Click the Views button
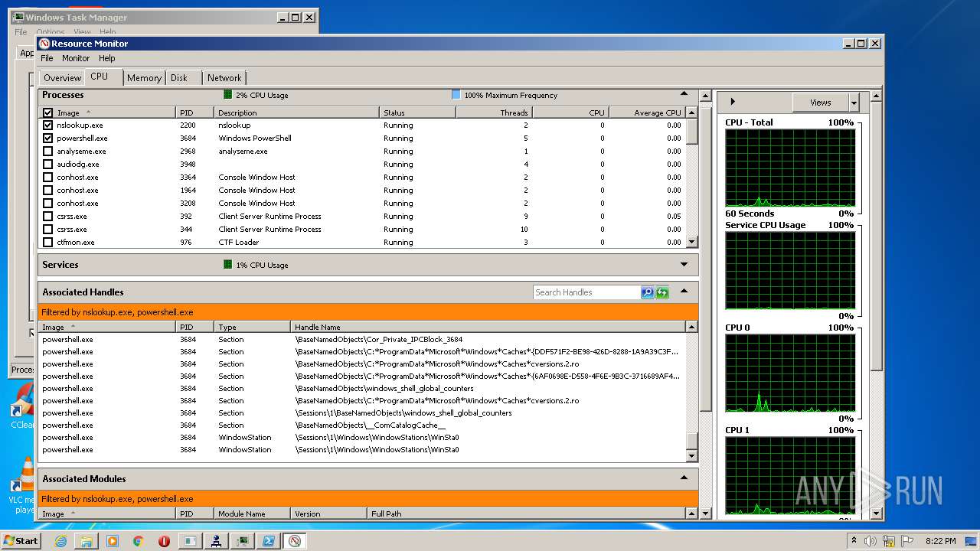The image size is (980, 551). tap(820, 103)
